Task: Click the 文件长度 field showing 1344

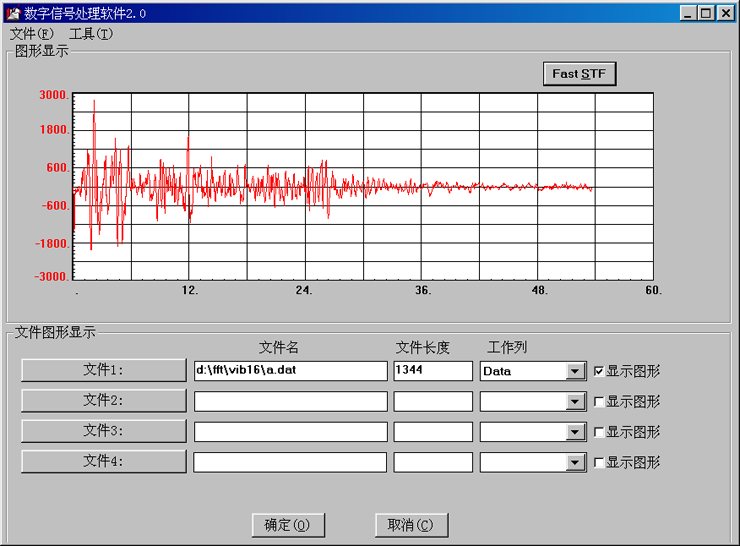Action: pos(433,370)
